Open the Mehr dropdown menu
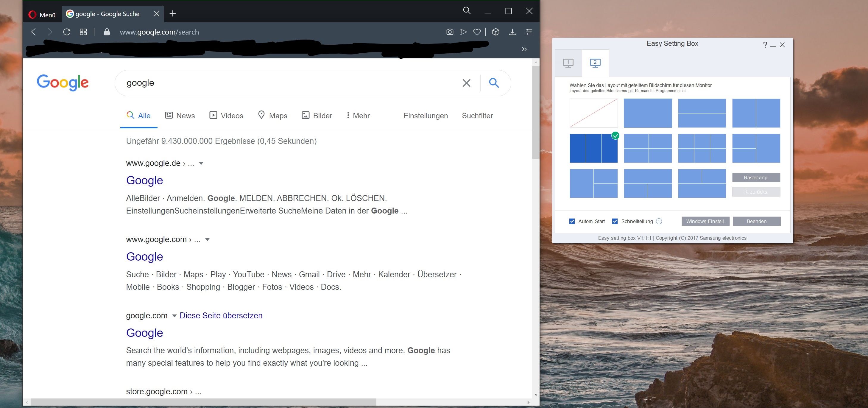 pyautogui.click(x=358, y=116)
